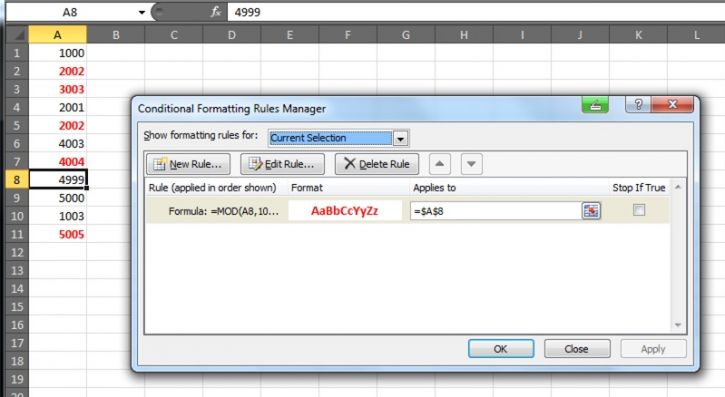
Task: Toggle the Stop If True checkbox
Action: tap(639, 210)
